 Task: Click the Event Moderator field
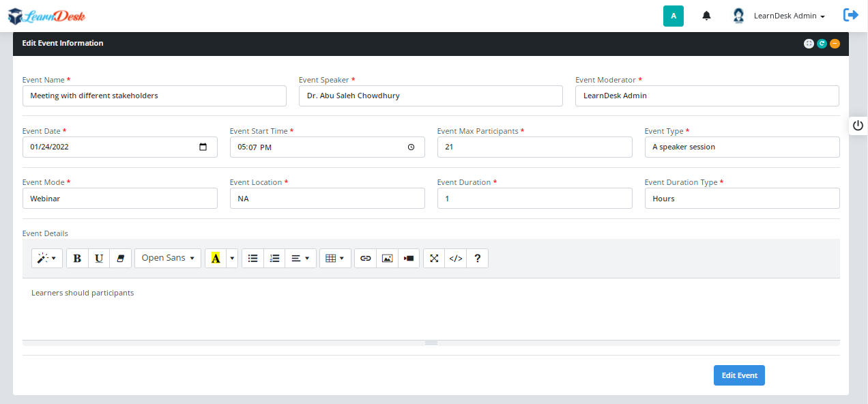707,96
